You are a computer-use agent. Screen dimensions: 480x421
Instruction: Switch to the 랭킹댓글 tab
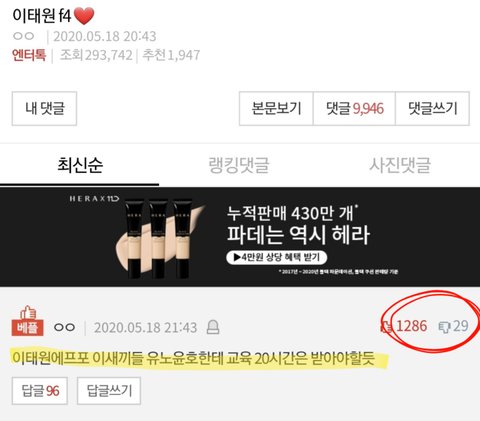click(239, 165)
